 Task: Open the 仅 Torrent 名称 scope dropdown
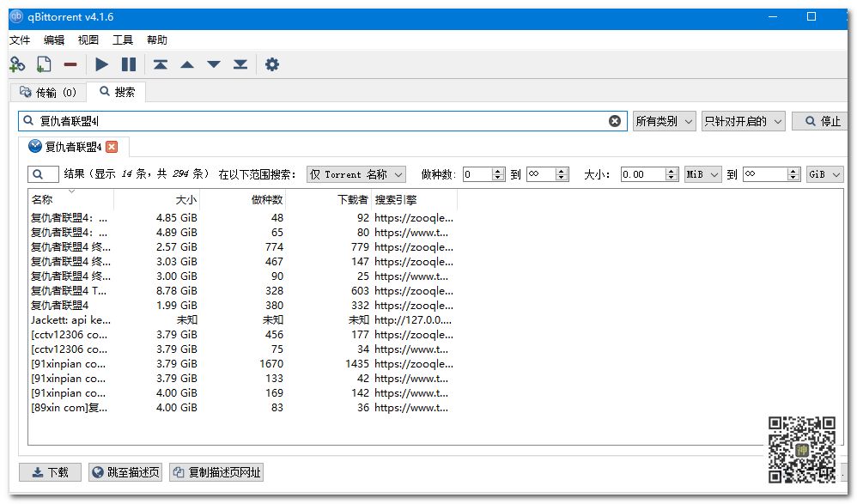pos(356,174)
